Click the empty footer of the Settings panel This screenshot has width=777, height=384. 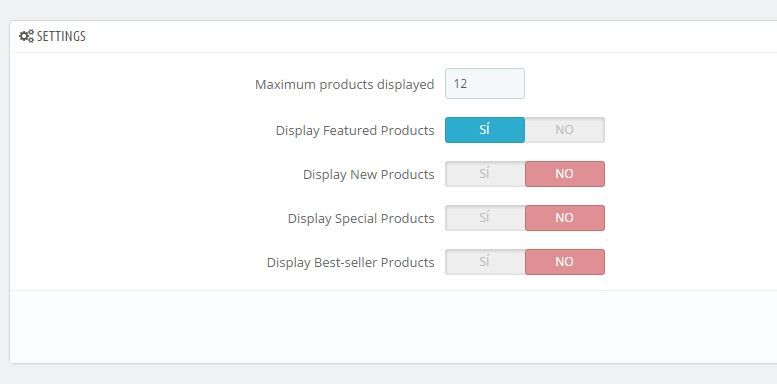point(393,327)
